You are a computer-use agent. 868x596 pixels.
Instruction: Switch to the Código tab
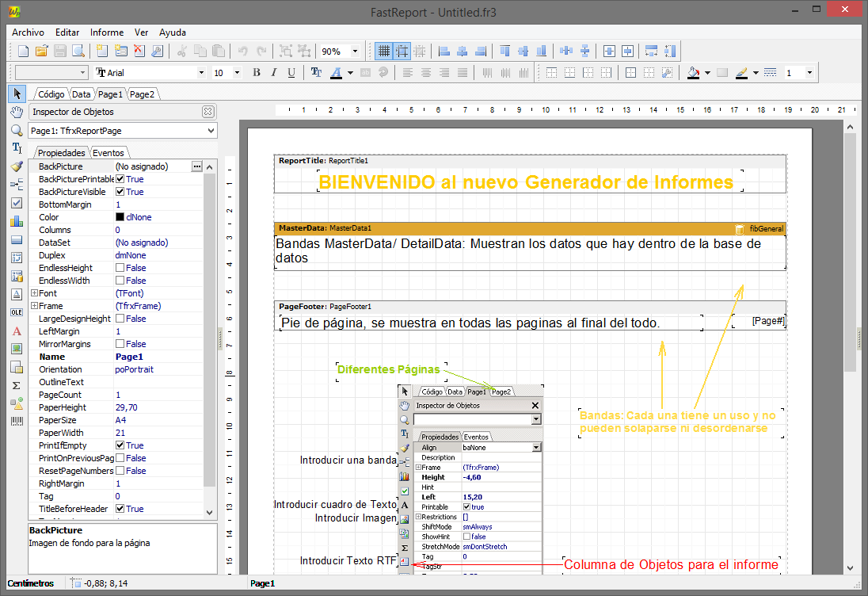(51, 94)
